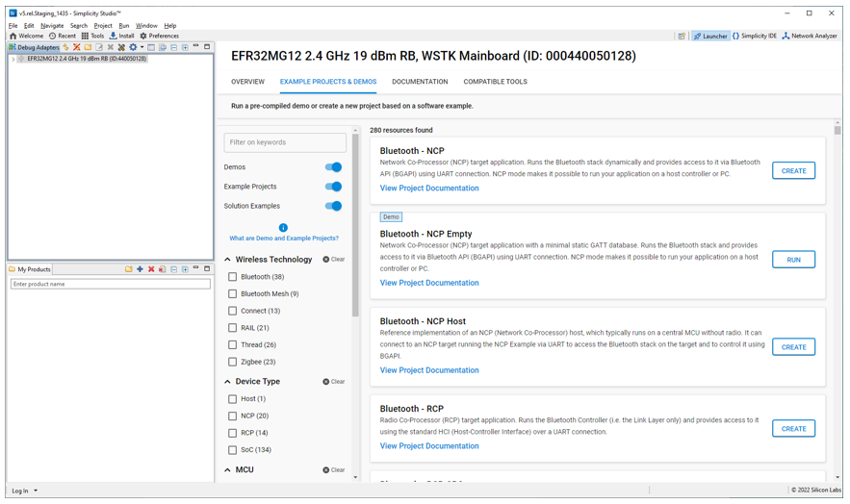Screen dimensions: 850x504
Task: Create the Bluetooth - RCP project
Action: coord(793,428)
